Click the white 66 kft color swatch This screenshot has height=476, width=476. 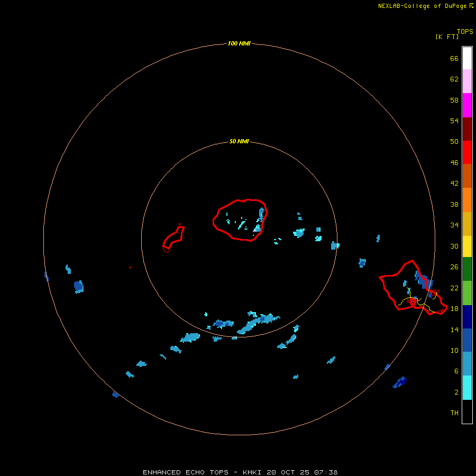tap(467, 58)
